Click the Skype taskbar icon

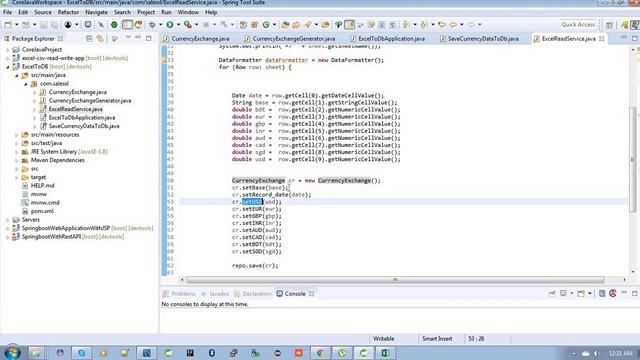pyautogui.click(x=81, y=353)
